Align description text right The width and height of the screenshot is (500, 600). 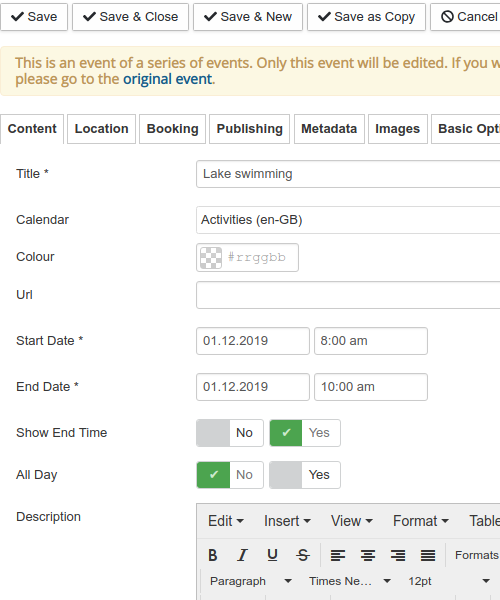click(398, 555)
